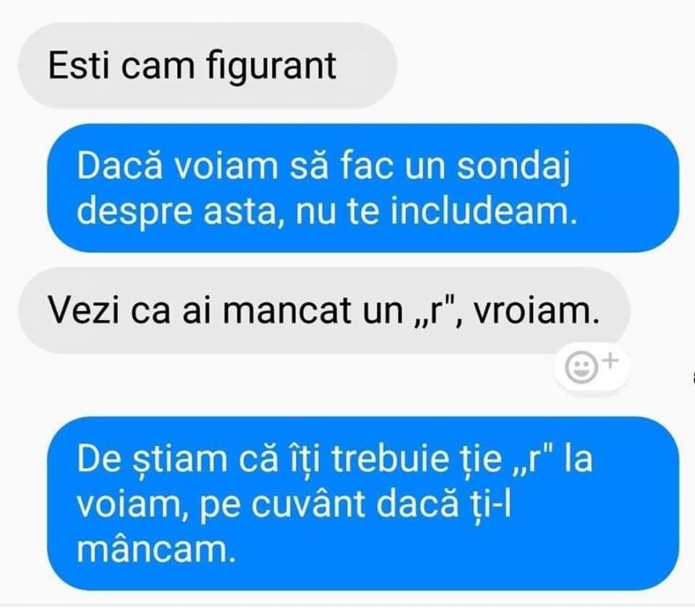
Task: Click the word 'figurant' in first message
Action: point(271,67)
